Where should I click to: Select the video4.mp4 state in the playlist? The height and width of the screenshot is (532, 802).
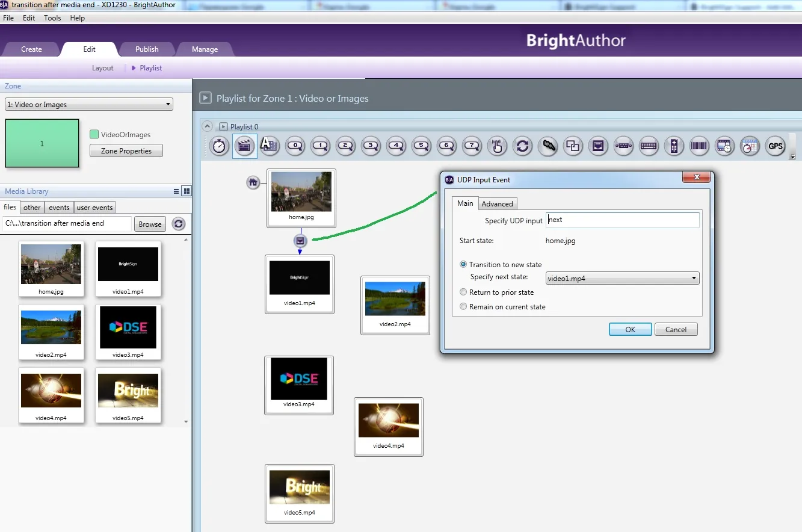[389, 426]
